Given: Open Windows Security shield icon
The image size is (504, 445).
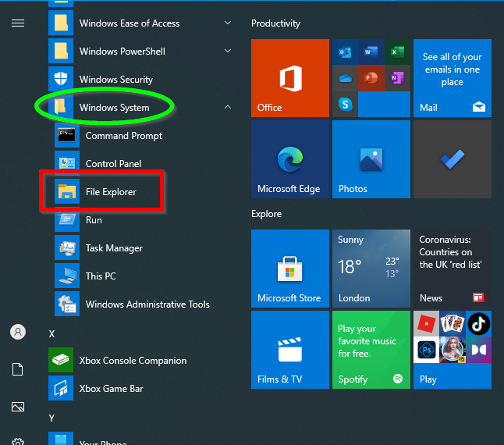Looking at the screenshot, I should tap(61, 79).
